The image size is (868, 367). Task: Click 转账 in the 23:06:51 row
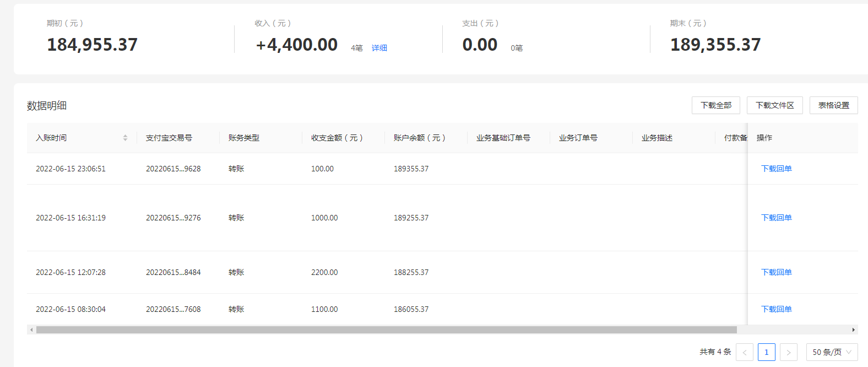pyautogui.click(x=236, y=169)
